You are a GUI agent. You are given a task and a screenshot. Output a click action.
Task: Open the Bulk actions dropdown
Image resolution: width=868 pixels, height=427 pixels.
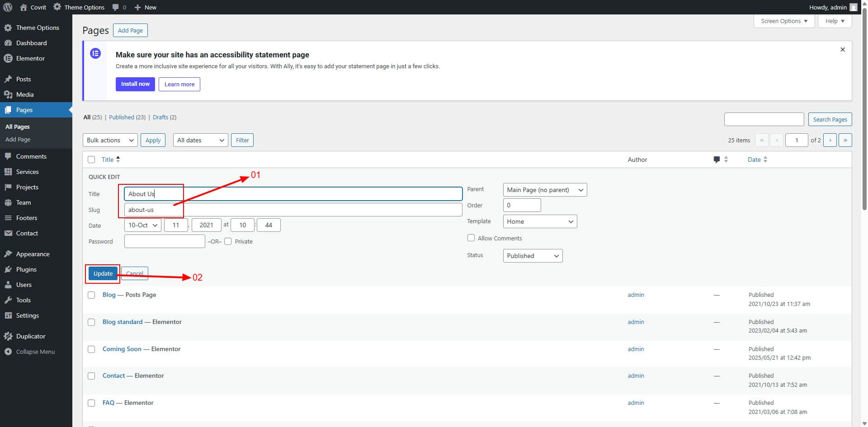(110, 140)
